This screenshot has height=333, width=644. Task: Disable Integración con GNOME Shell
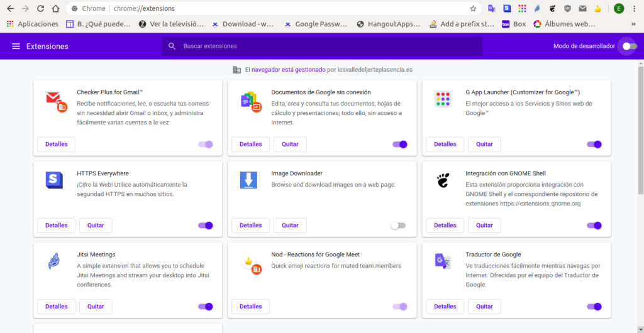point(594,225)
